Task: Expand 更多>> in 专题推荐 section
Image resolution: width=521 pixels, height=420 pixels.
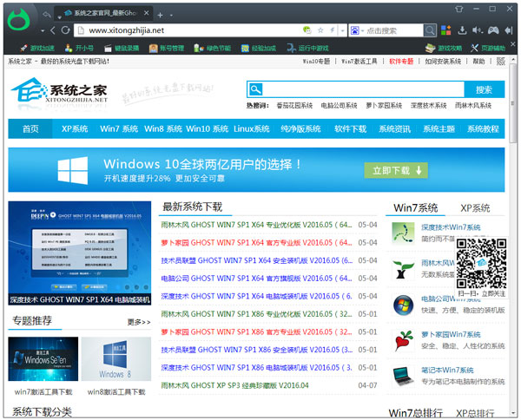Action: pyautogui.click(x=138, y=322)
